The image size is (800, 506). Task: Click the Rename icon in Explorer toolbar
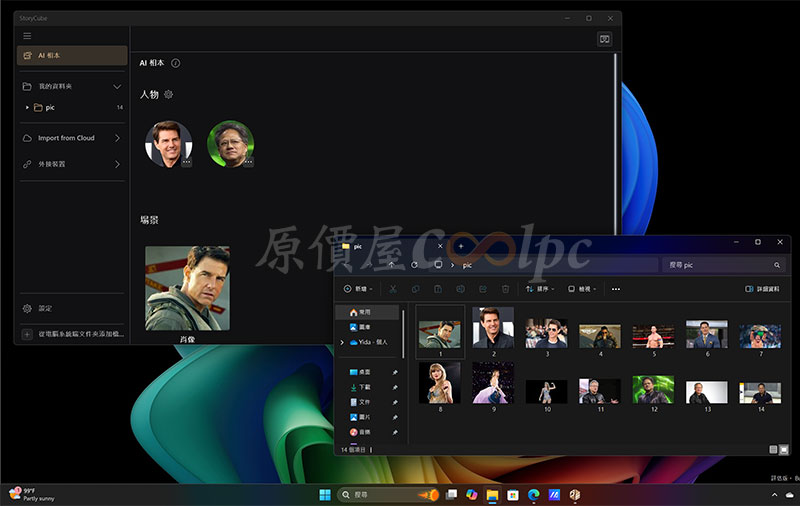tap(460, 289)
